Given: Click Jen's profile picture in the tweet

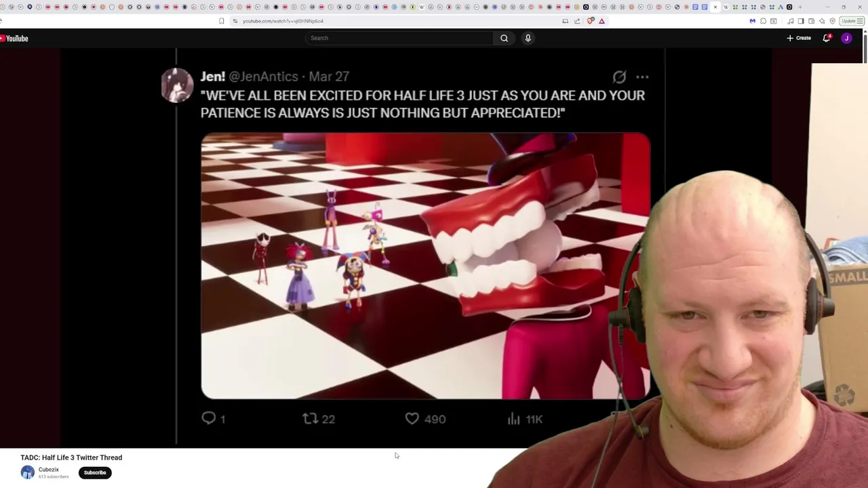Looking at the screenshot, I should (177, 85).
